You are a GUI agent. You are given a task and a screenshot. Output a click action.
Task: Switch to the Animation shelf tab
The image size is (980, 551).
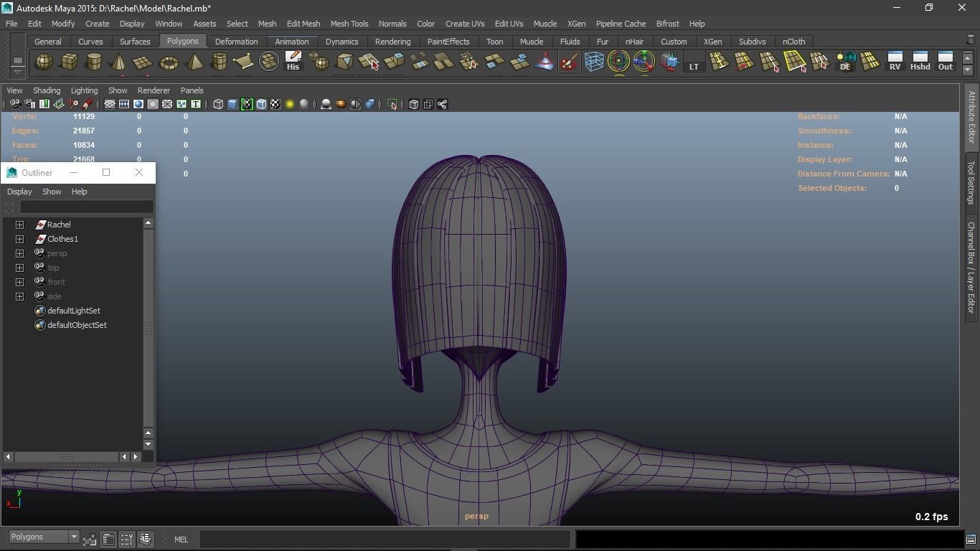[291, 42]
